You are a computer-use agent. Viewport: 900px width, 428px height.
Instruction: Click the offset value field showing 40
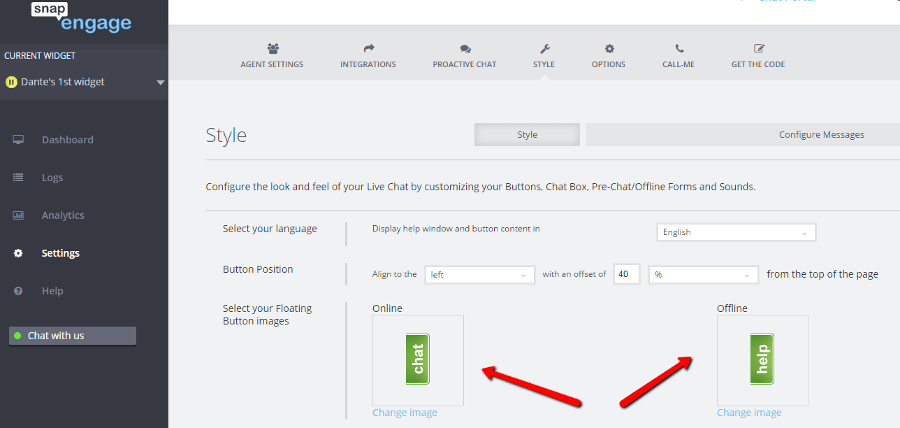coord(627,275)
